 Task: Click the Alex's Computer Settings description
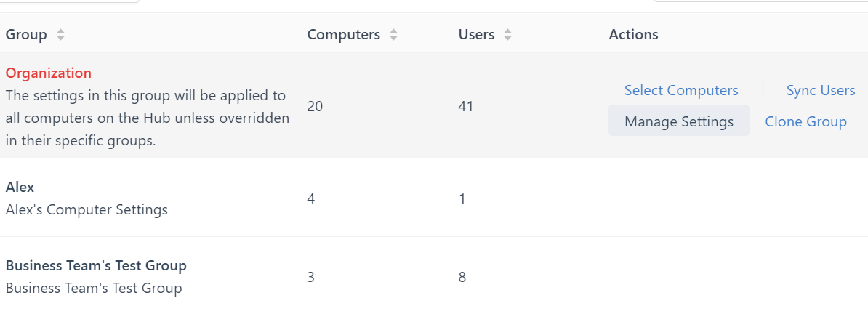point(87,210)
